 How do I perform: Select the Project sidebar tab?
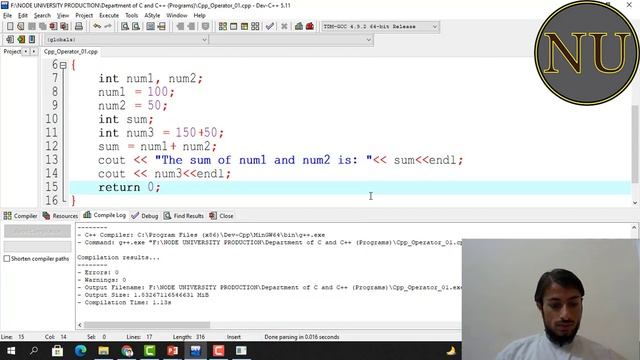click(12, 52)
